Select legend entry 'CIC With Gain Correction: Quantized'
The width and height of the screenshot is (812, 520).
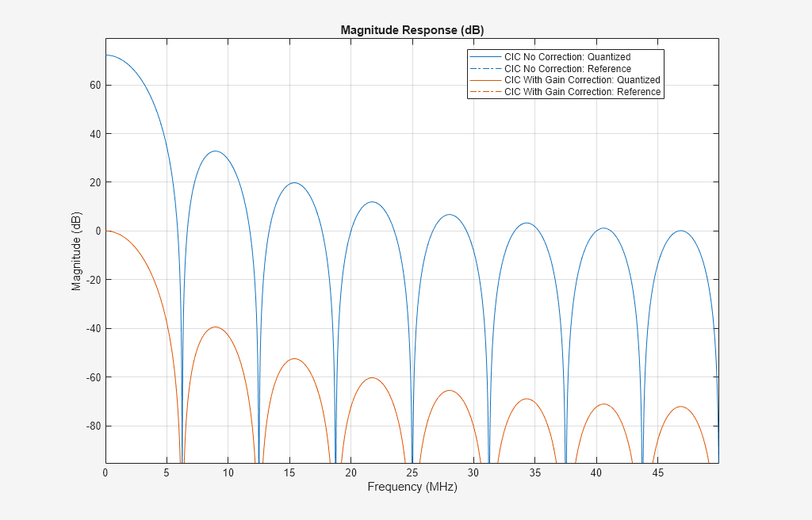[582, 80]
